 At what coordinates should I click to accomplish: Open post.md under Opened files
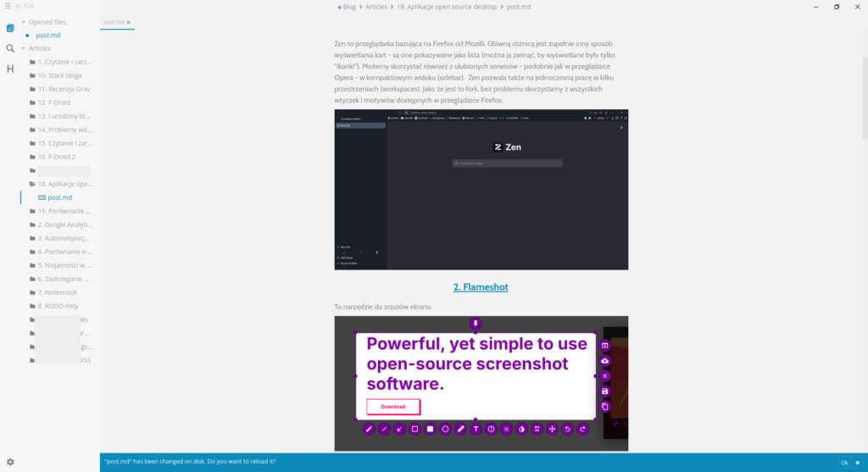pyautogui.click(x=48, y=36)
